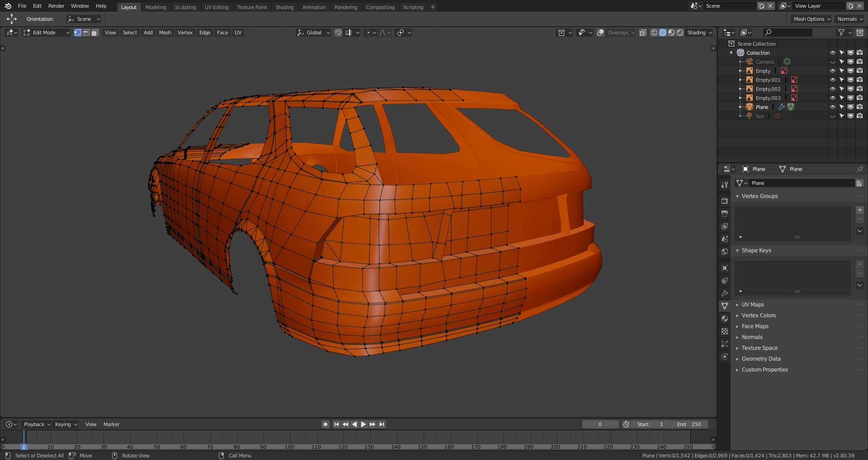Open the Mesh menu
This screenshot has width=868, height=460.
165,33
